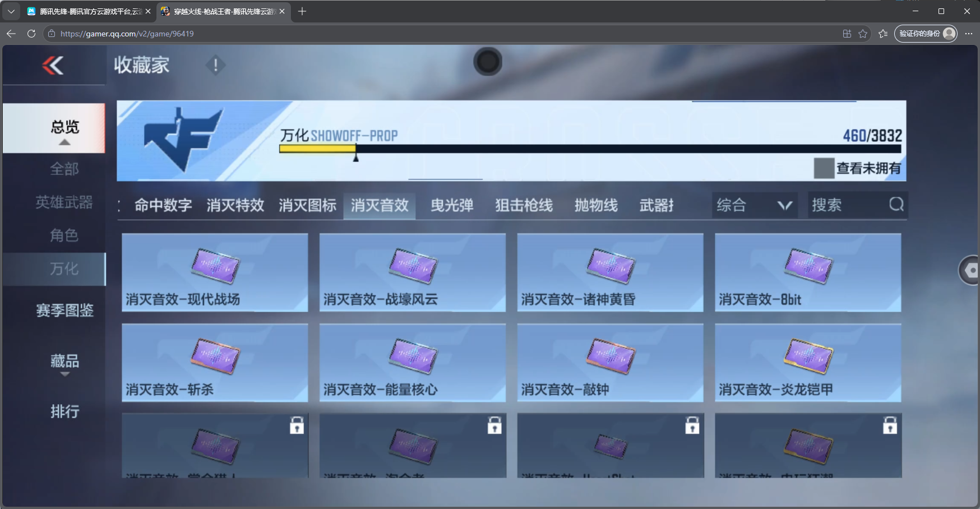Switch to the 命中数字 tab
980x509 pixels.
(163, 205)
